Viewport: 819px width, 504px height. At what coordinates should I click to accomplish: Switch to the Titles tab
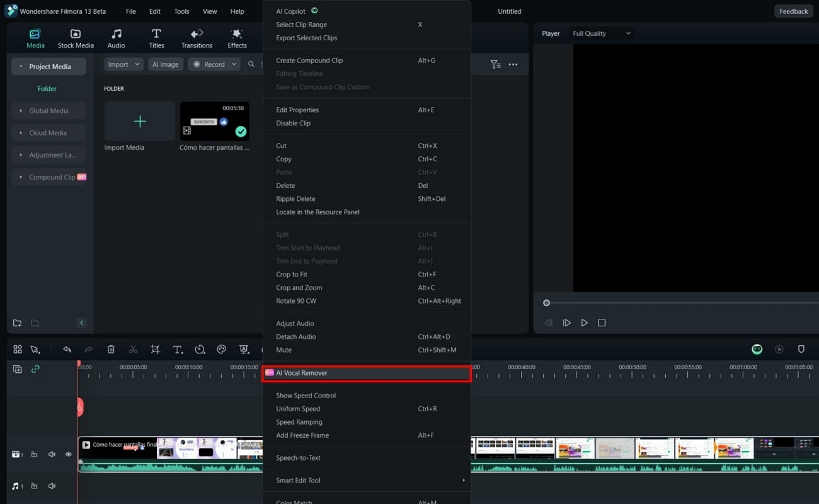(156, 38)
